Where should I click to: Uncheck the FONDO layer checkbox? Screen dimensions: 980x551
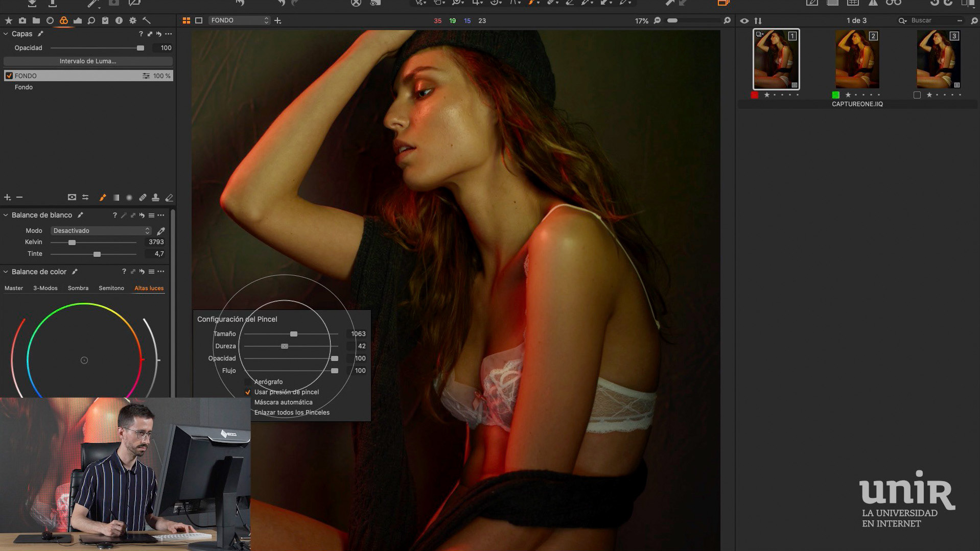click(x=9, y=76)
